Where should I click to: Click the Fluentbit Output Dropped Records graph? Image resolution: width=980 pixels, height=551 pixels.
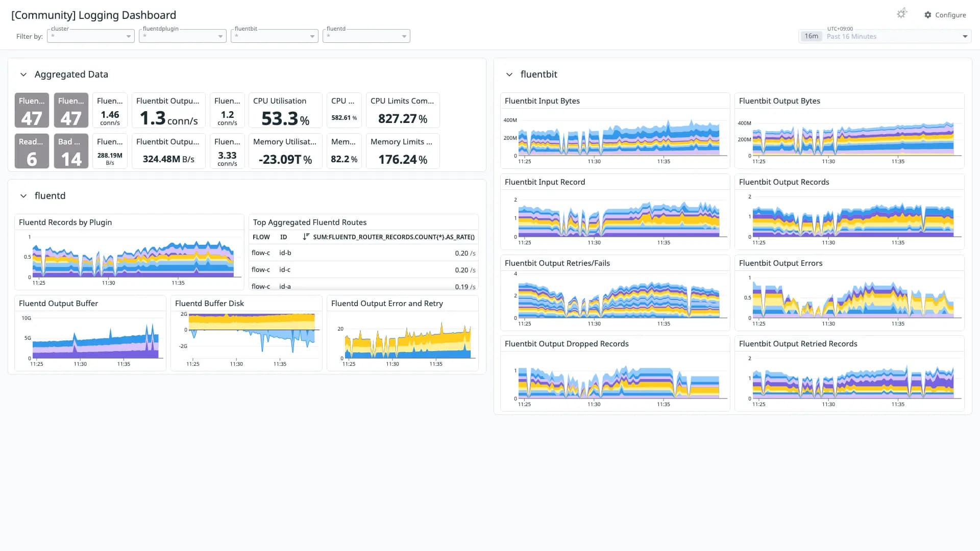tap(615, 373)
